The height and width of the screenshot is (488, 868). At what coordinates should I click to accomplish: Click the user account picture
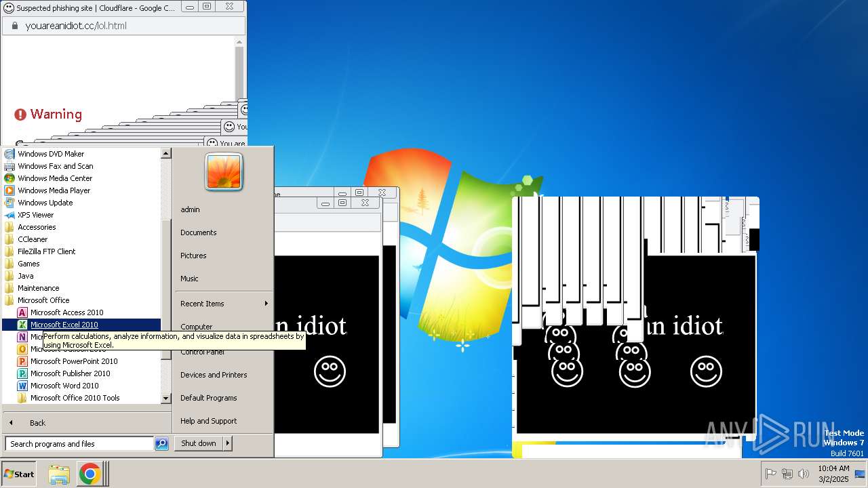click(224, 171)
